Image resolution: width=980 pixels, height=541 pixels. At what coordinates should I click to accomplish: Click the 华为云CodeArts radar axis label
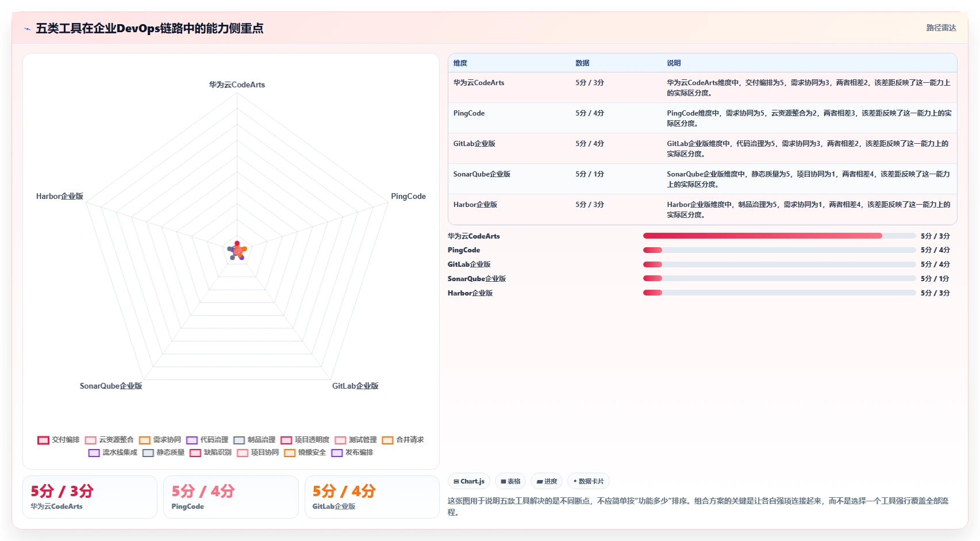click(x=237, y=85)
